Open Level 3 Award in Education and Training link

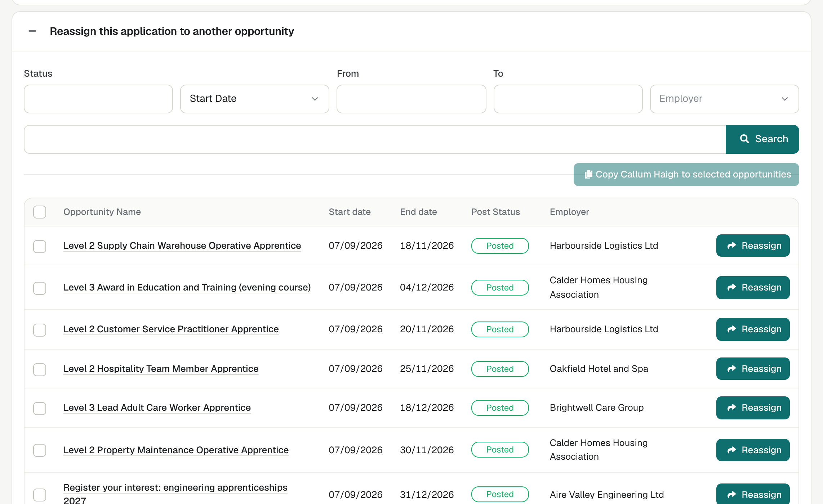(187, 287)
